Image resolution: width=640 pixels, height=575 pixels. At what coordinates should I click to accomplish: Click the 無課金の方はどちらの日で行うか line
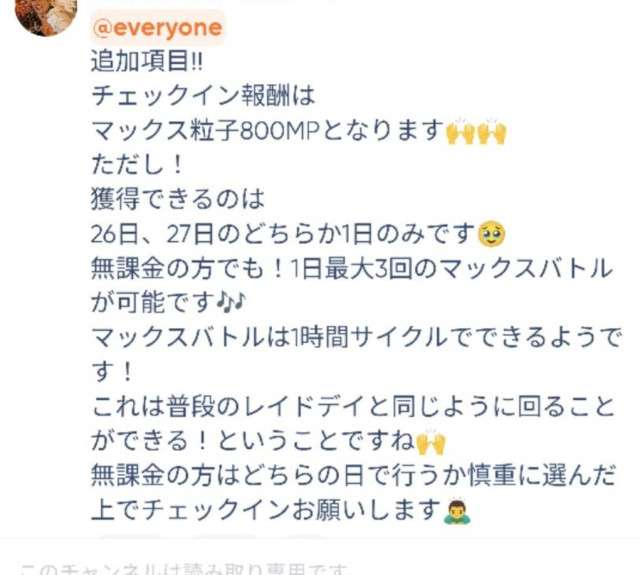click(x=353, y=476)
